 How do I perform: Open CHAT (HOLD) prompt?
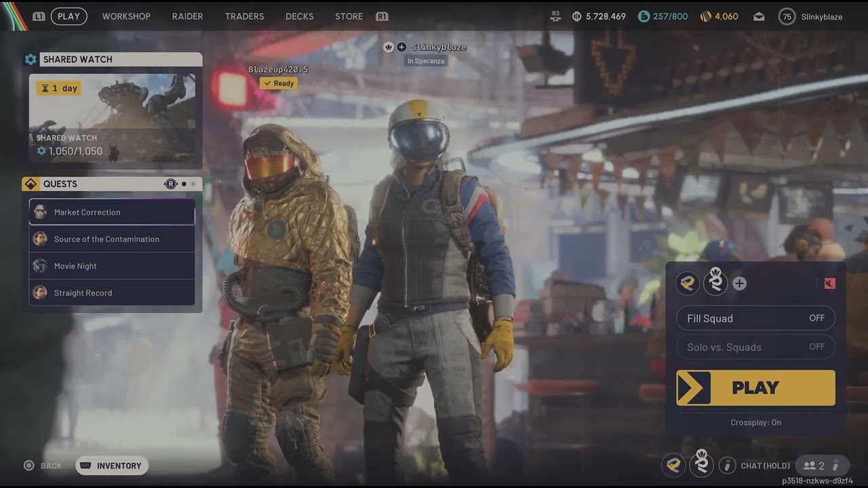click(766, 466)
